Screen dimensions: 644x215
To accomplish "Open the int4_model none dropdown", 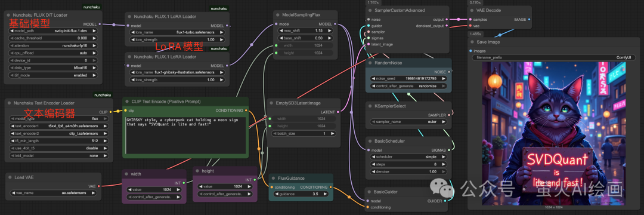I will 58,155.
